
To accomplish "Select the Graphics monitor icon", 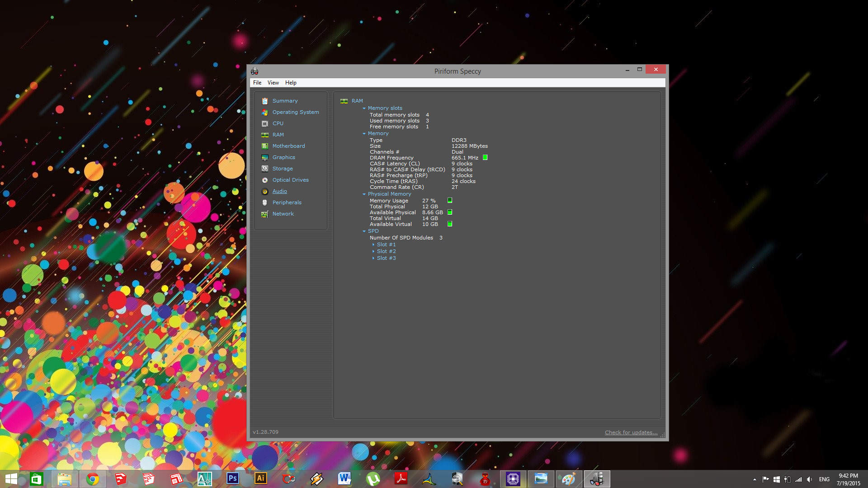I will (265, 157).
